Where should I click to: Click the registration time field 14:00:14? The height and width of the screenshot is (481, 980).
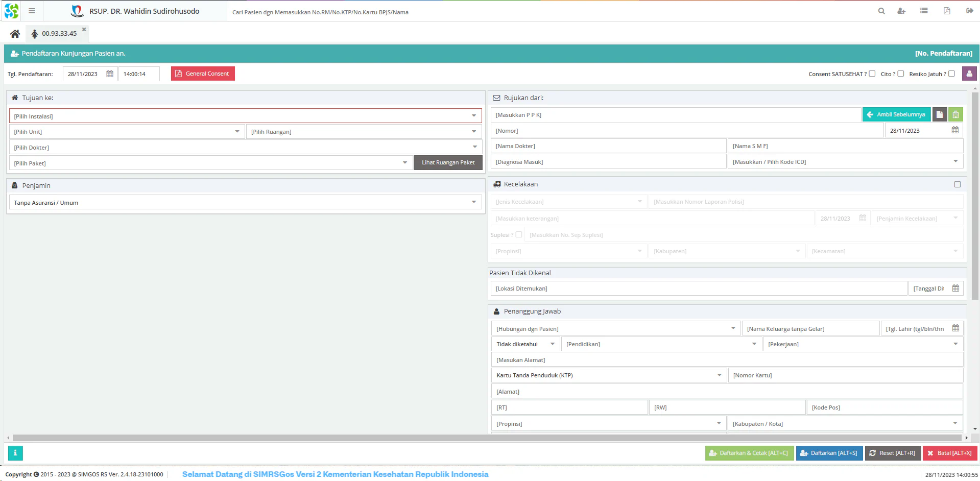coord(139,74)
